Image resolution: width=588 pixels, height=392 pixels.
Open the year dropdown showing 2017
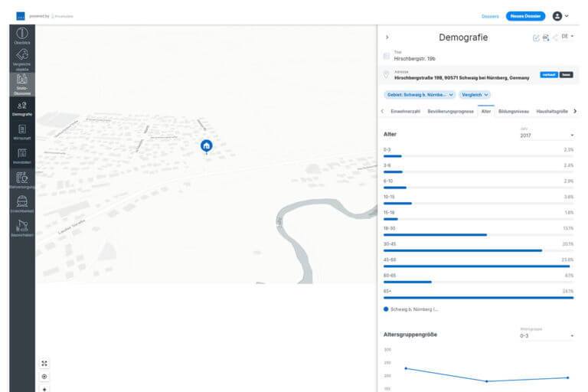click(547, 135)
